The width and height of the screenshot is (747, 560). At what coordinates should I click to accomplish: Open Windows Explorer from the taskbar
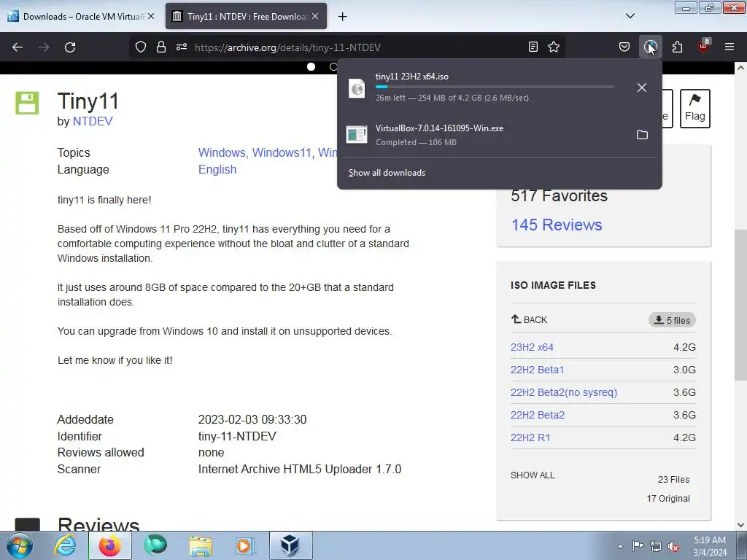tap(201, 545)
